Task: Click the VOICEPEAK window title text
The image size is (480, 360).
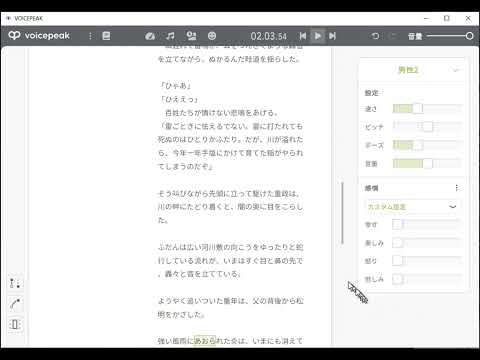Action: (x=29, y=19)
